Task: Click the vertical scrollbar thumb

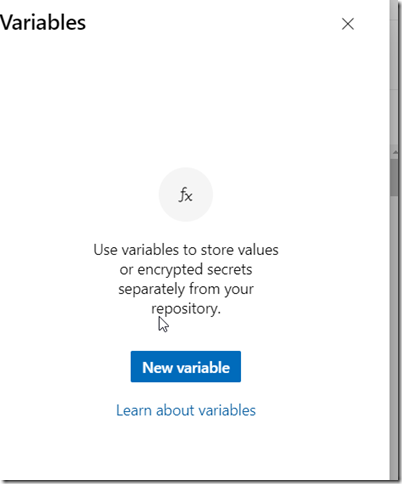Action: pyautogui.click(x=395, y=177)
